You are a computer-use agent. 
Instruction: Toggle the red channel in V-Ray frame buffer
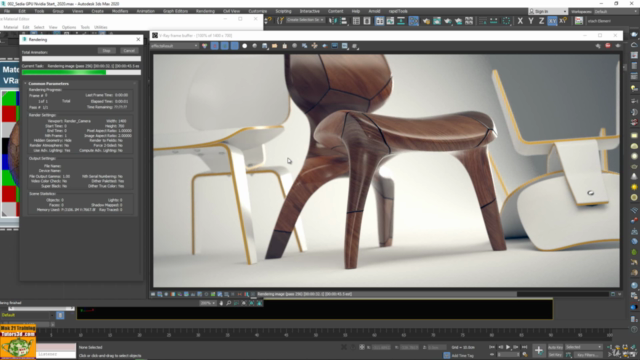(215, 46)
